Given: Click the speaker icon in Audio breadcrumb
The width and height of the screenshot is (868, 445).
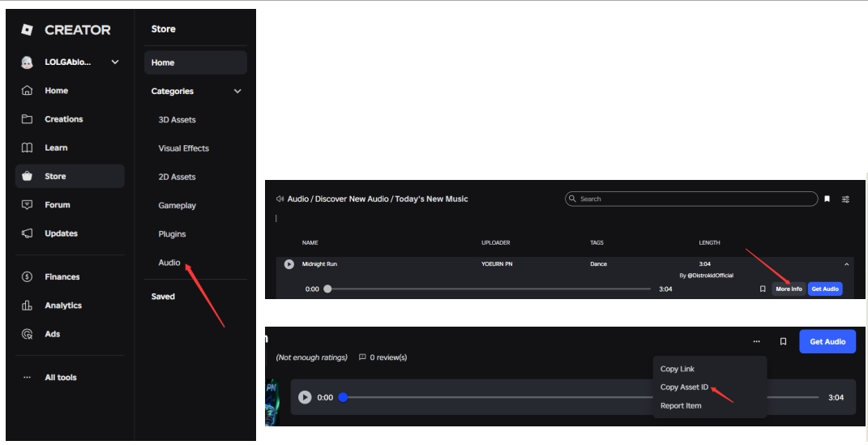Looking at the screenshot, I should (280, 199).
